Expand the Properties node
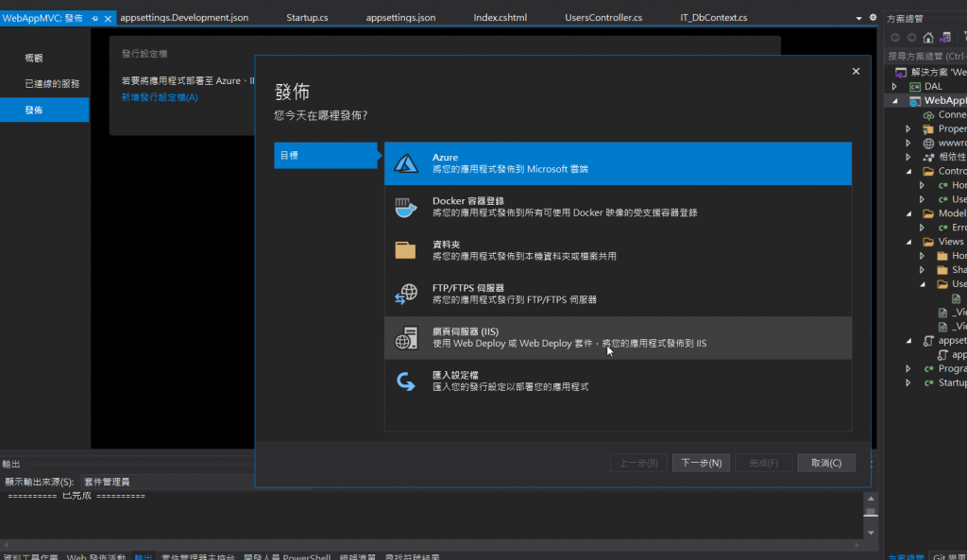The width and height of the screenshot is (967, 560). pos(908,128)
